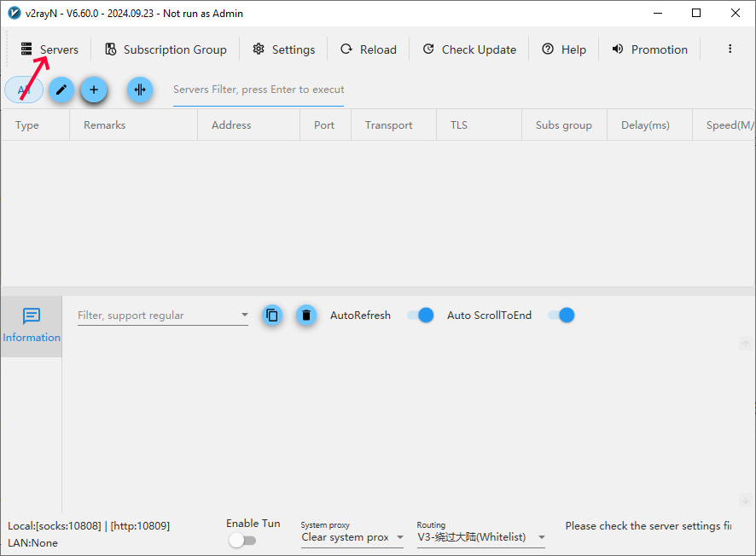This screenshot has height=556, width=756.
Task: Open the Help menu
Action: 564,49
